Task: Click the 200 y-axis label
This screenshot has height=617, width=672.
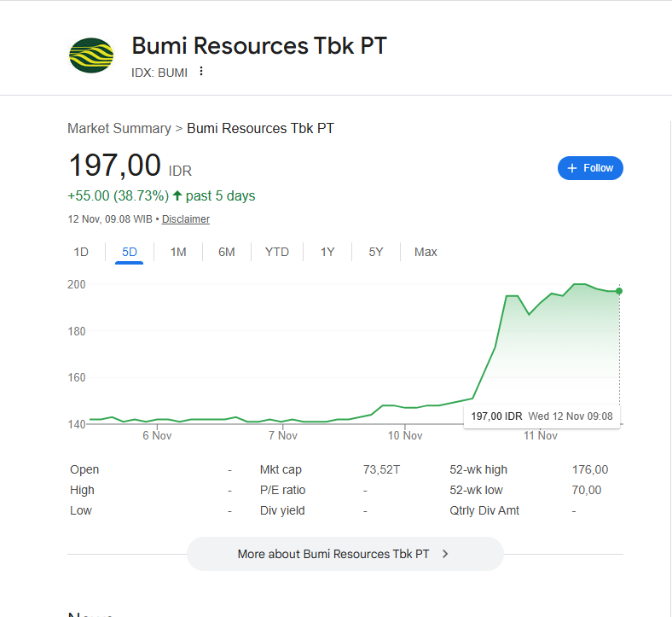Action: [x=77, y=284]
